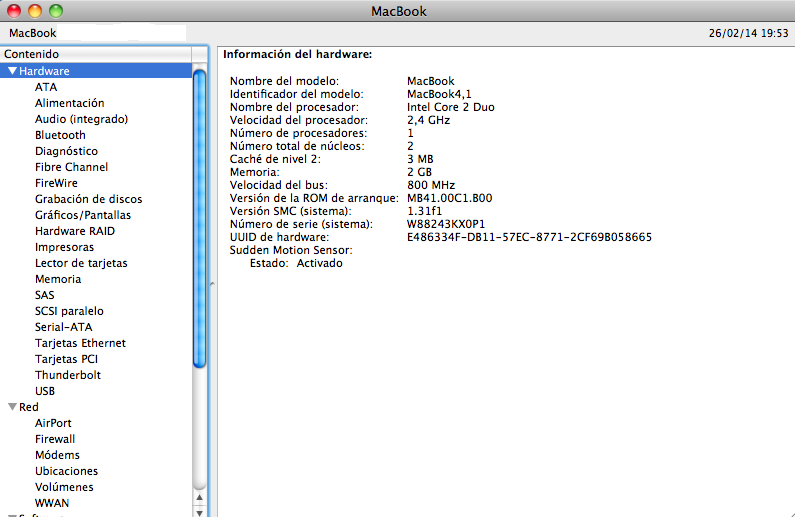Zoom the window with green button
The height and width of the screenshot is (517, 795).
(56, 11)
